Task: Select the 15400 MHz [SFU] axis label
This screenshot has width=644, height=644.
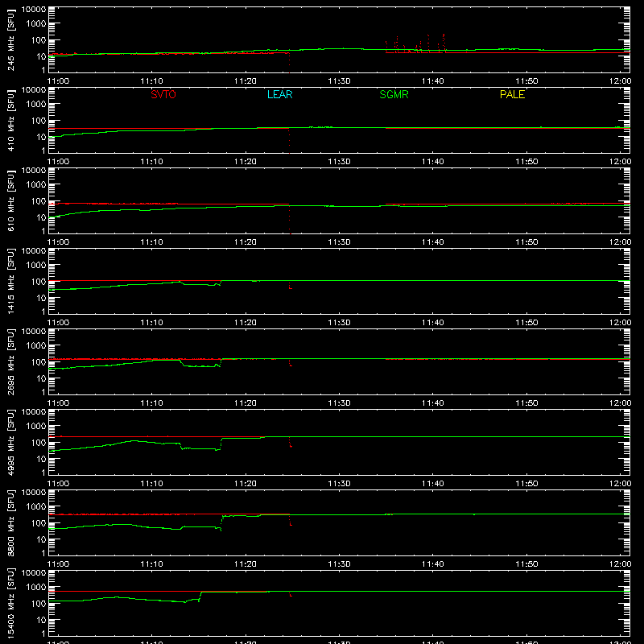Action: coord(10,604)
